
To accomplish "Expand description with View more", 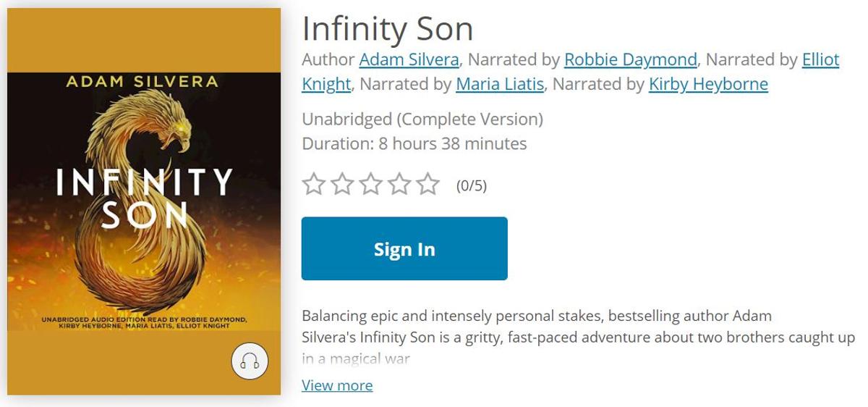I will pos(337,385).
